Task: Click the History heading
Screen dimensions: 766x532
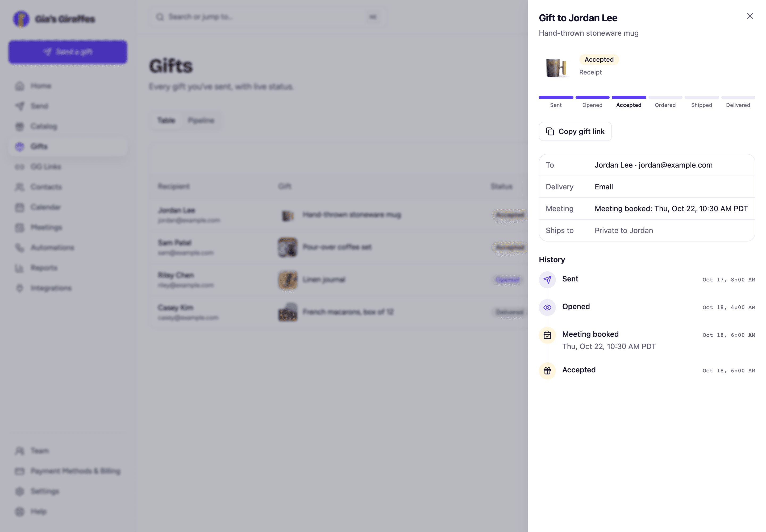Action: 552,260
